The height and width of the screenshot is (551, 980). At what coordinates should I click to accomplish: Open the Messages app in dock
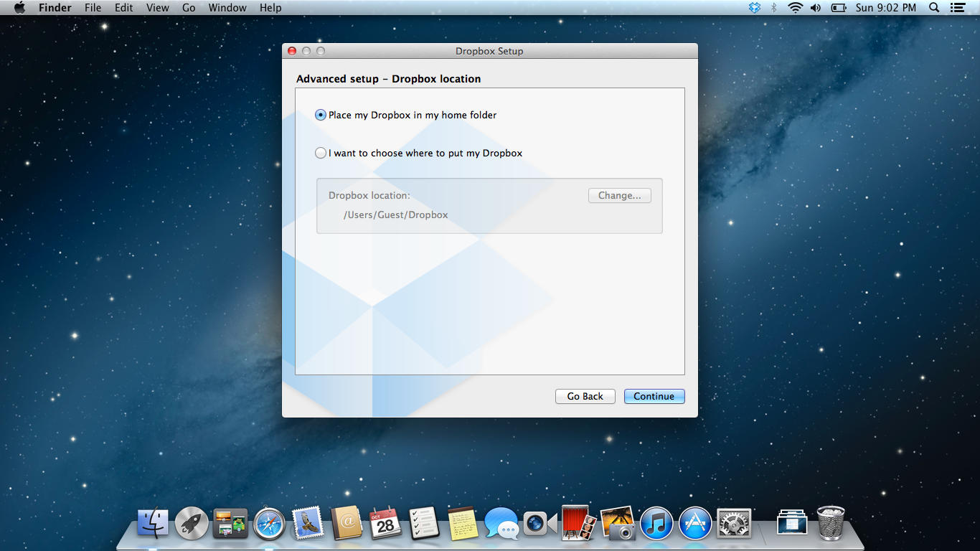501,523
